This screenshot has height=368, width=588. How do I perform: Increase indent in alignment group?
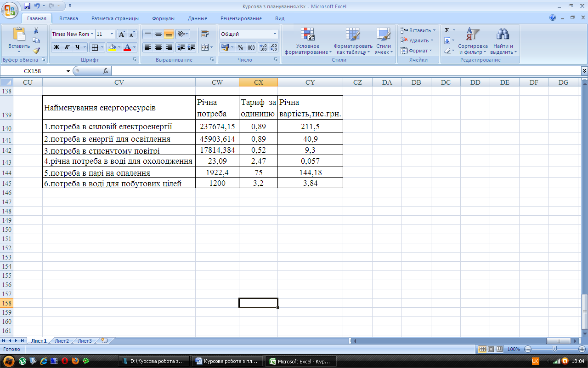(191, 47)
